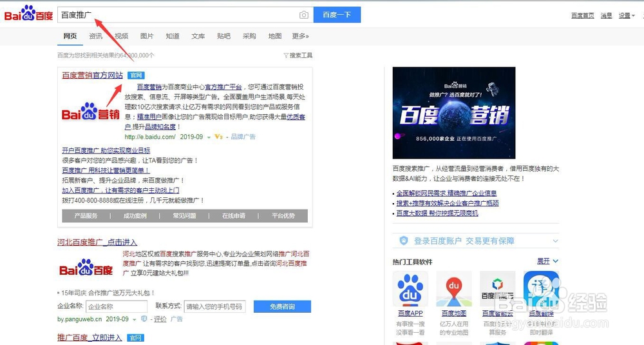Click the 百度智能云 tool icon
This screenshot has width=644, height=345.
point(497,289)
